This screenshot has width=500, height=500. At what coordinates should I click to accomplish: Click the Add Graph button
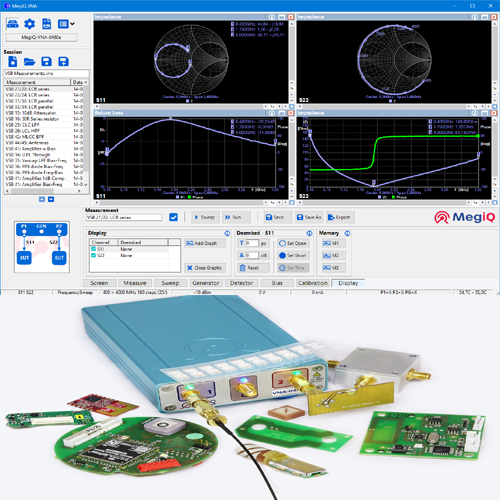(x=205, y=243)
